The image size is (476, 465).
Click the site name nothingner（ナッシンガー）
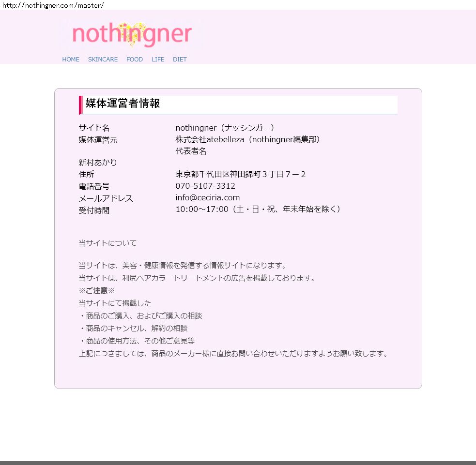pyautogui.click(x=225, y=128)
